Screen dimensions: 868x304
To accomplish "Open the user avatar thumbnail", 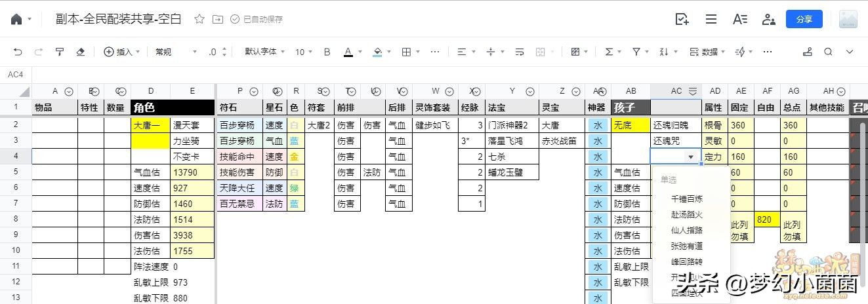I will 848,19.
